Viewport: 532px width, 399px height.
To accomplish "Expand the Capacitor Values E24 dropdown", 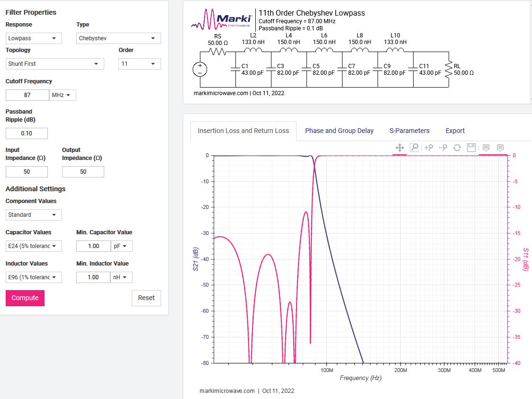I will coord(34,246).
